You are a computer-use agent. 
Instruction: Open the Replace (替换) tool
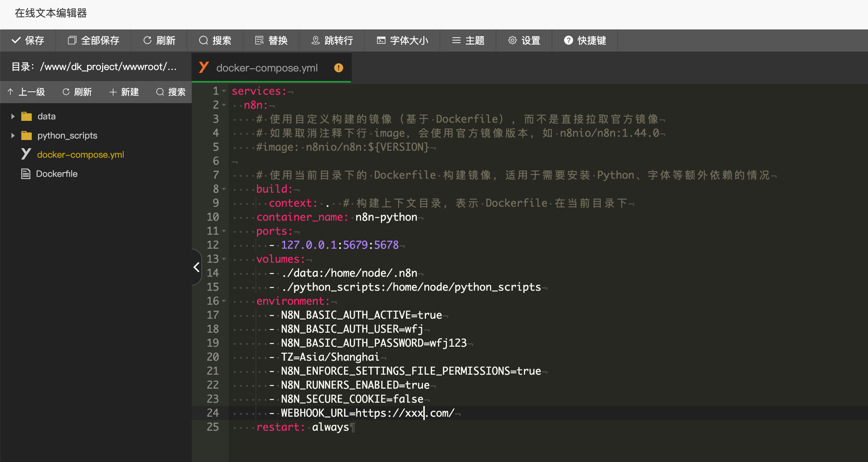click(x=271, y=40)
